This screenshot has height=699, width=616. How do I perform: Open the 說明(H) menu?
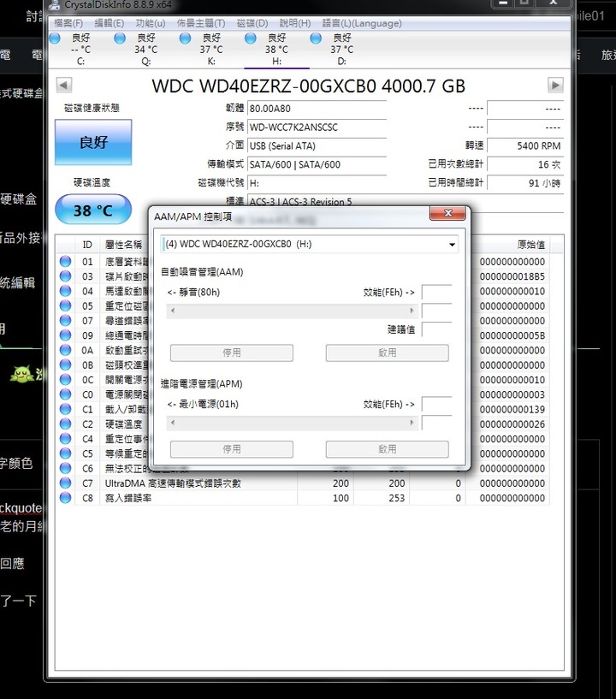pyautogui.click(x=295, y=23)
